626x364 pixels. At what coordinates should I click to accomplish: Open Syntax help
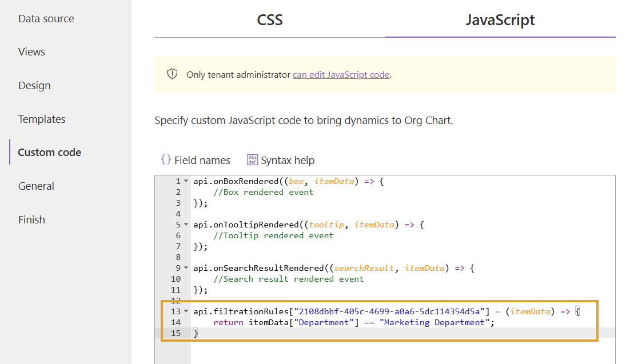(281, 160)
